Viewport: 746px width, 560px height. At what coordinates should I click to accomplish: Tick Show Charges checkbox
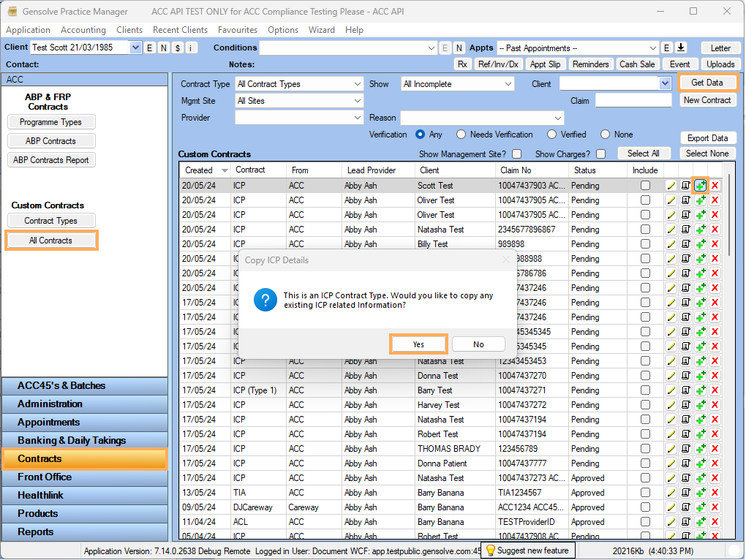pyautogui.click(x=601, y=154)
